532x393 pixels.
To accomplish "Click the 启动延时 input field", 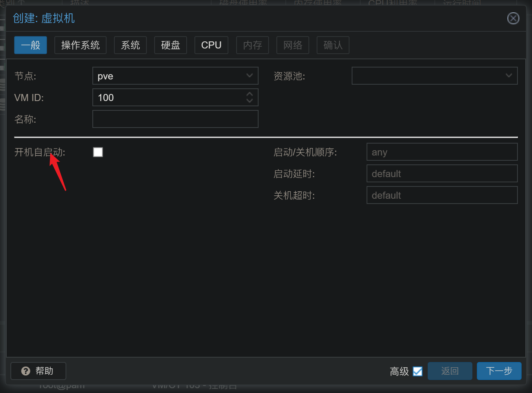I will pyautogui.click(x=442, y=173).
